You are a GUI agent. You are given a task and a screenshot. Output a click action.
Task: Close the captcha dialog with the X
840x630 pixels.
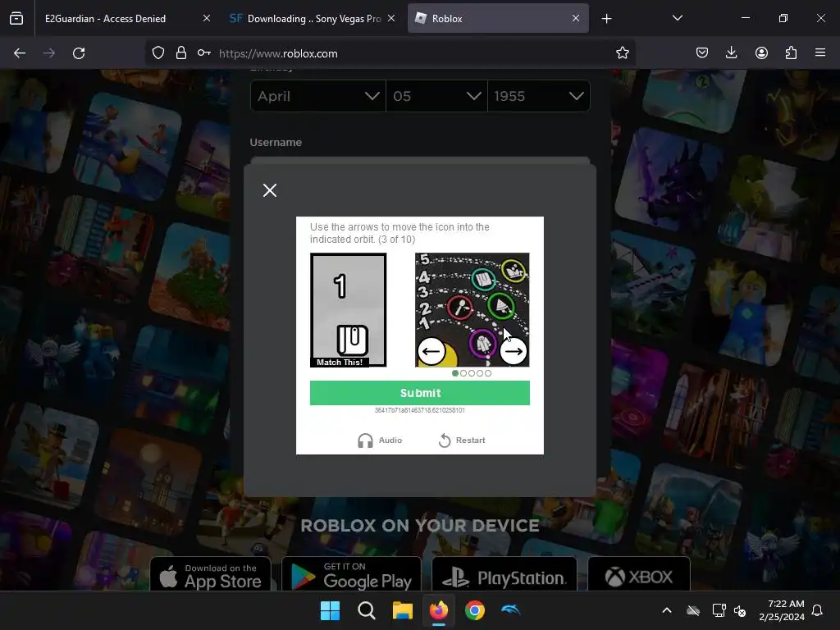point(269,190)
